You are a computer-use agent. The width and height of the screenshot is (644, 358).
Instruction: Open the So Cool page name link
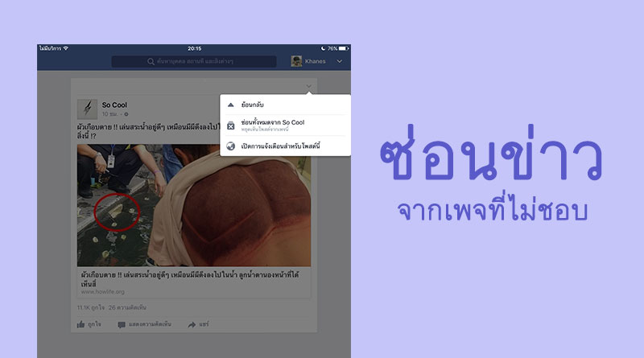pyautogui.click(x=114, y=105)
